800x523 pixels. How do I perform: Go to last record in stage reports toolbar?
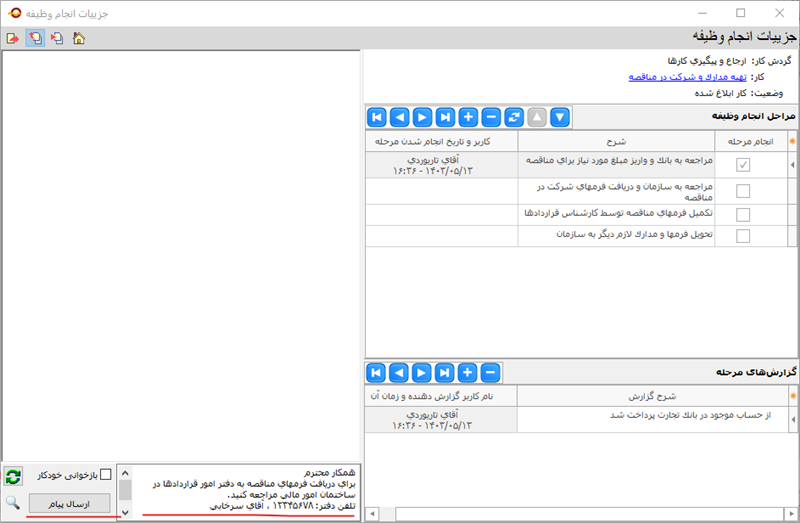[x=445, y=373]
